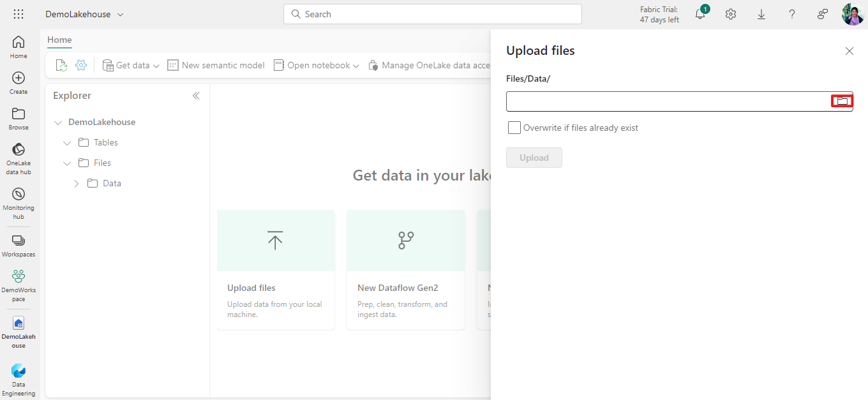Viewport: 868px width, 400px height.
Task: Browse for files with folder icon
Action: [842, 101]
